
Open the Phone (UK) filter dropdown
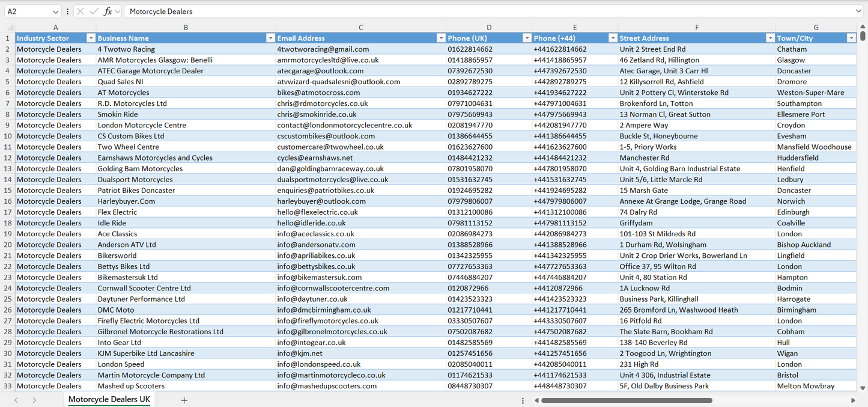coord(527,38)
